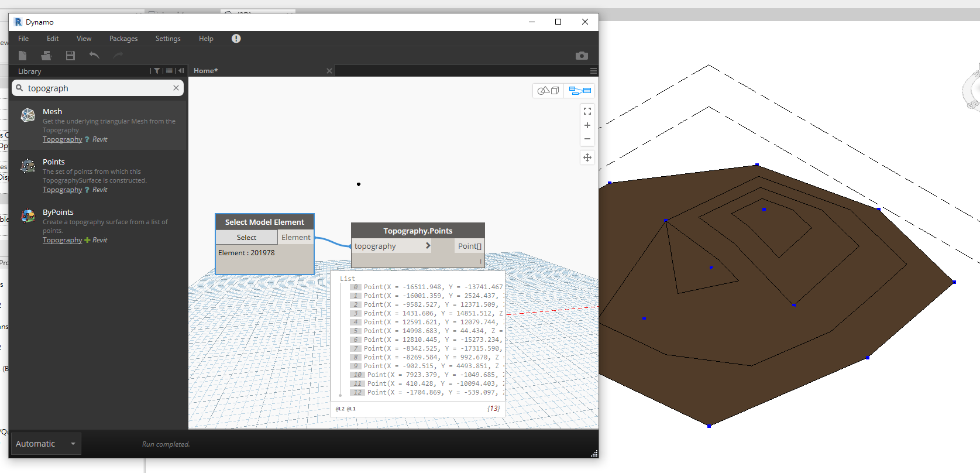Save the graph with the floppy disk icon
The image size is (980, 473).
tap(70, 56)
